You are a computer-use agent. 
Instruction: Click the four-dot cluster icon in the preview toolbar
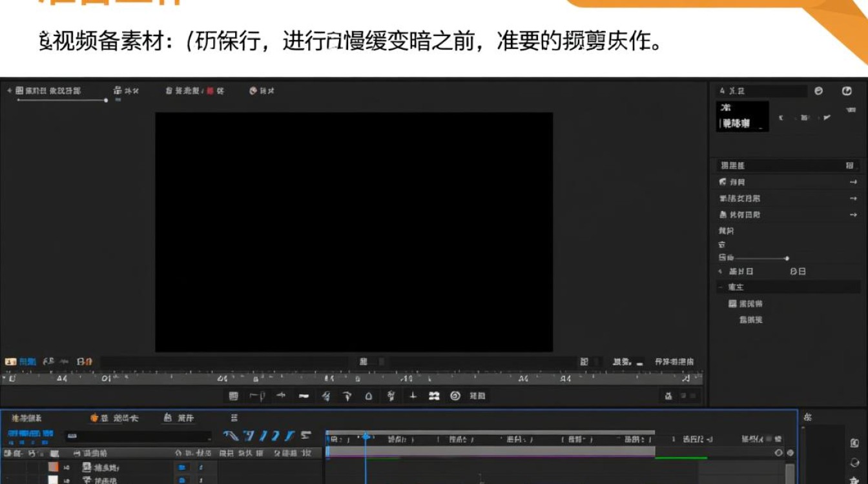(434, 396)
